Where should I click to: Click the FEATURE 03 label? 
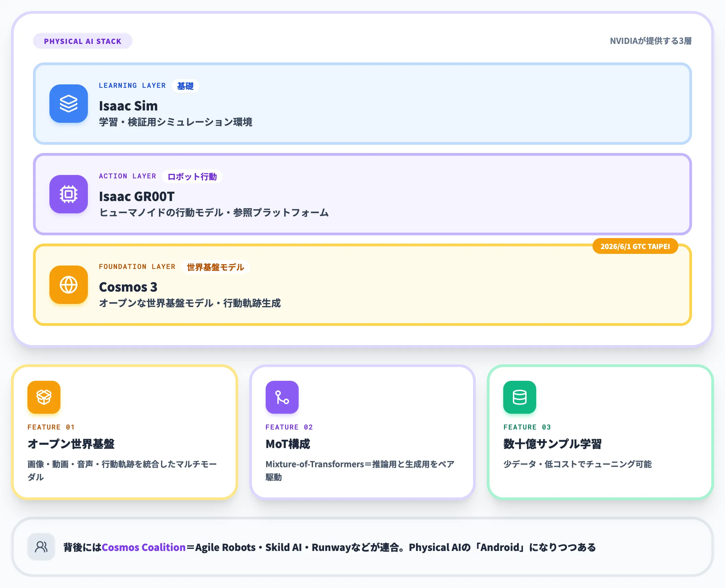[527, 427]
